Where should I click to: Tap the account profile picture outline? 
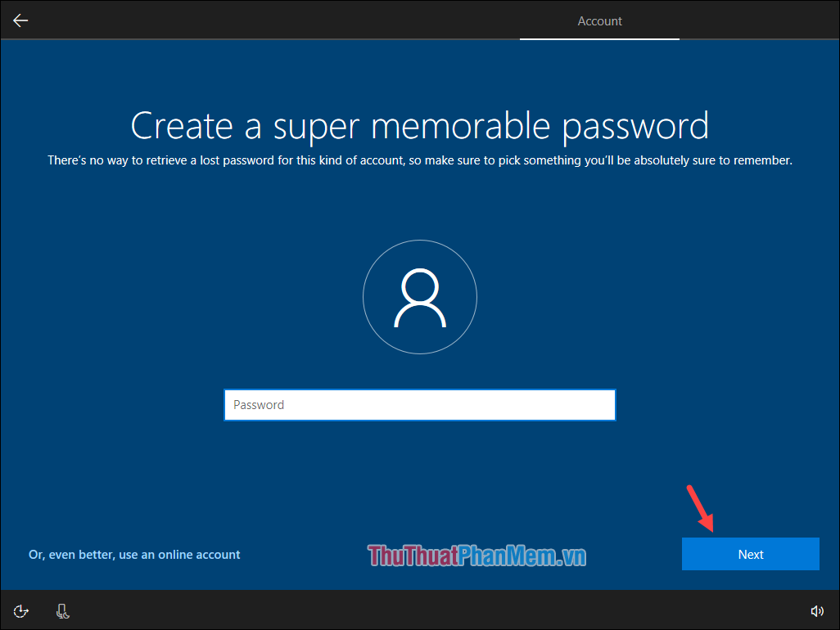point(420,296)
